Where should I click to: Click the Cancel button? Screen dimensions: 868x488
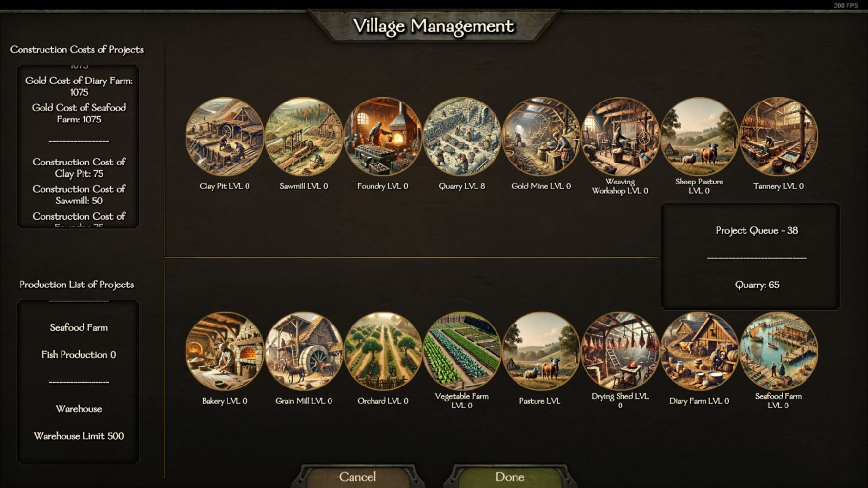point(358,476)
